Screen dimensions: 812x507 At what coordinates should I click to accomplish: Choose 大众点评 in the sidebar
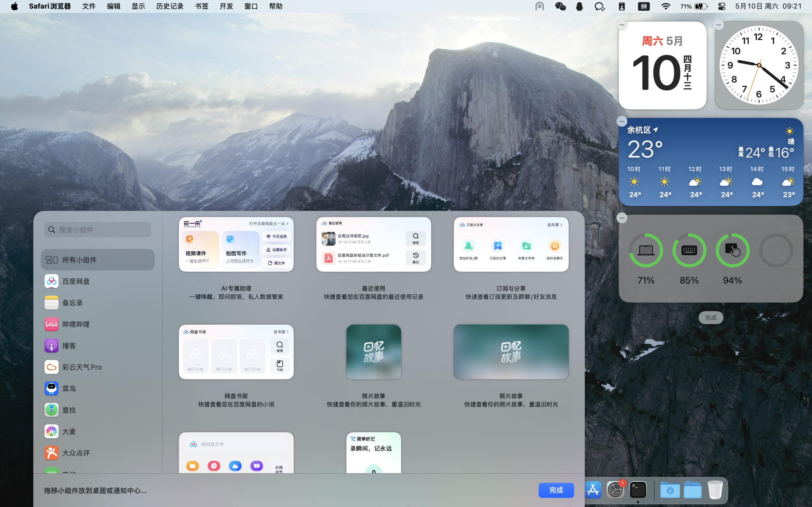tap(76, 453)
